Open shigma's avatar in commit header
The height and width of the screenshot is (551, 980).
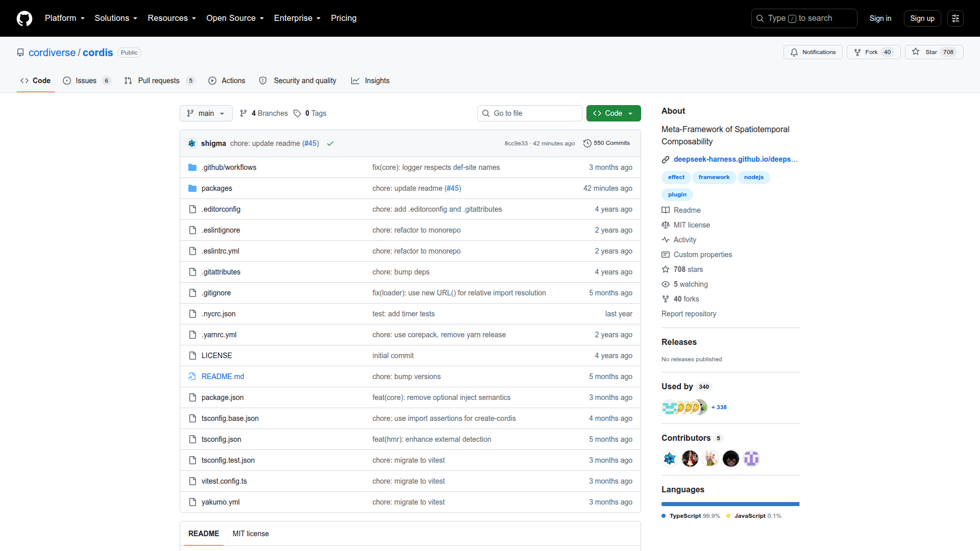pos(192,143)
